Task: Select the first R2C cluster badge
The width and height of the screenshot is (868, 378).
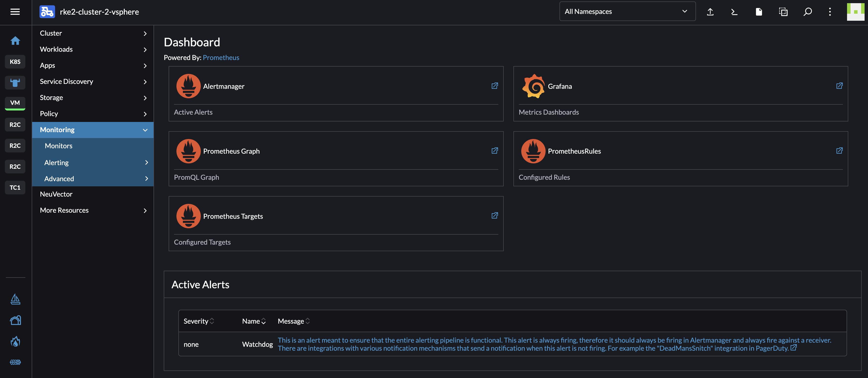Action: pos(15,125)
